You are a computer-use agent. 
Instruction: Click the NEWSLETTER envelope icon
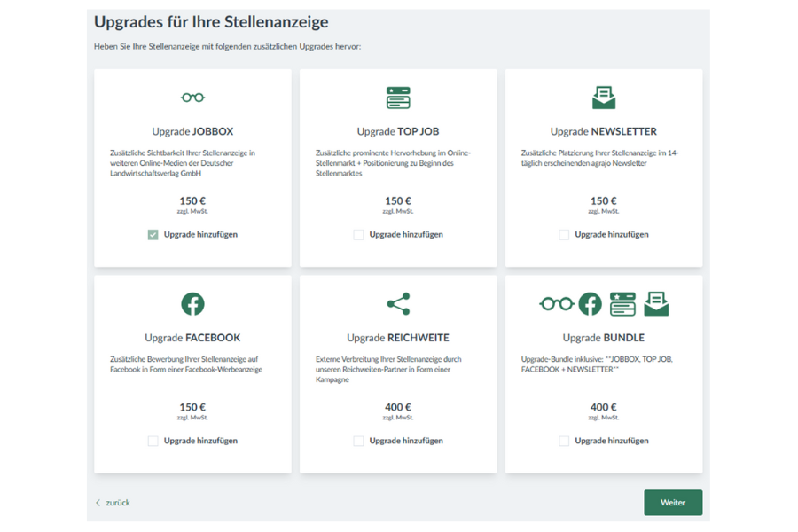[604, 98]
